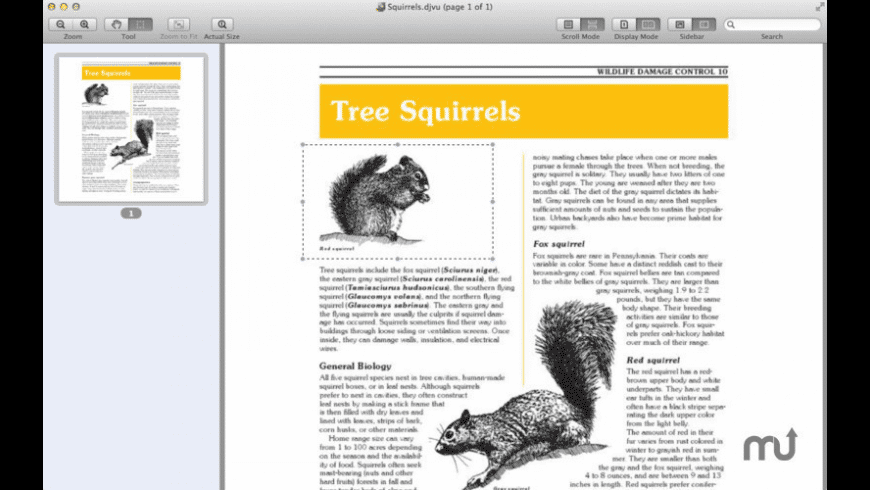This screenshot has height=490, width=870.
Task: Click the Actual Size magnifier button
Action: click(222, 24)
